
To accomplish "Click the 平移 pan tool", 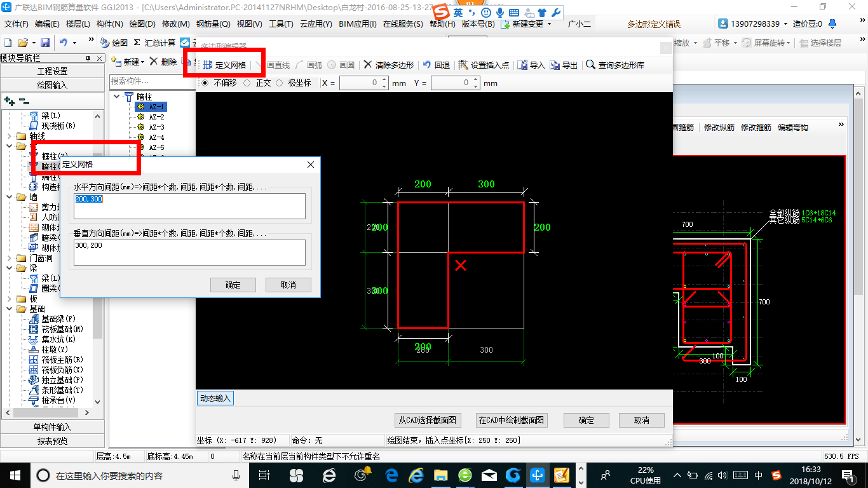I will point(716,43).
